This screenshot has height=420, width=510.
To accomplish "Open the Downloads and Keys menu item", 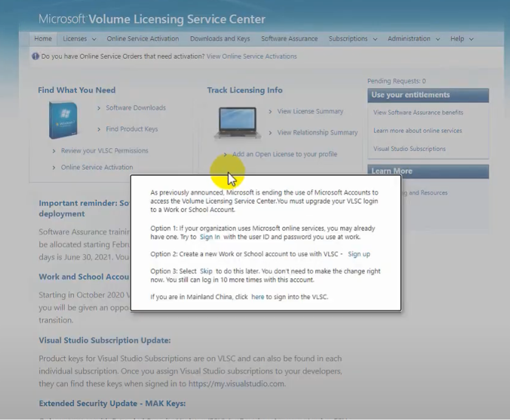I will tap(220, 39).
